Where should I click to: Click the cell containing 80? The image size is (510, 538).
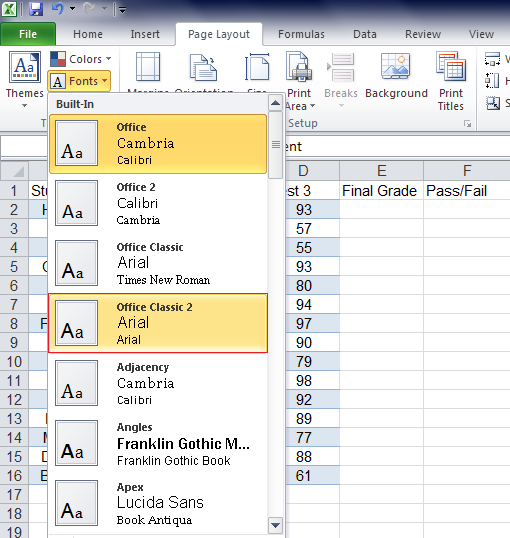pos(312,285)
